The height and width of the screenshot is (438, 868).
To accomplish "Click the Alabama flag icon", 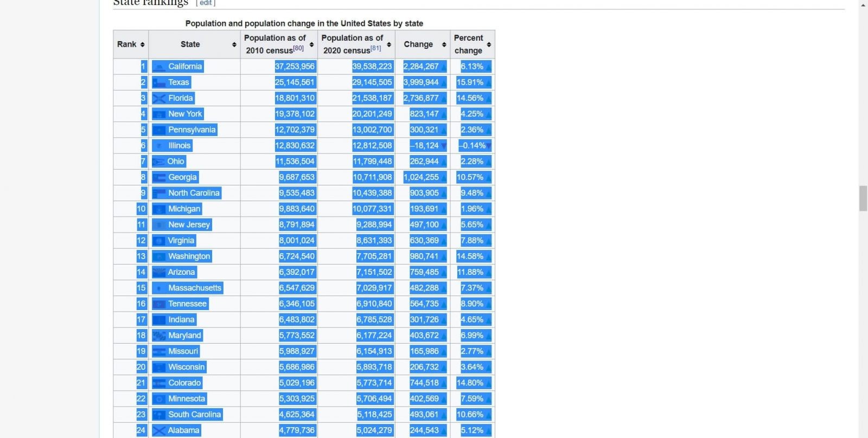I will click(159, 430).
